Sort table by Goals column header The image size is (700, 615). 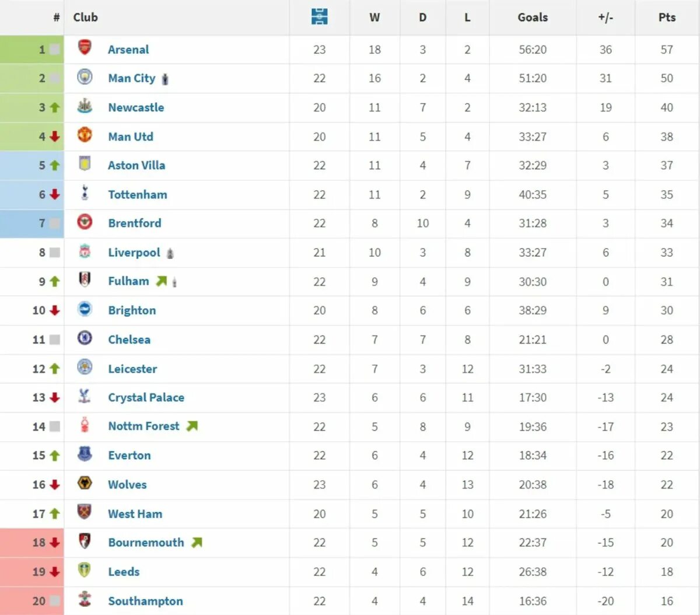533,18
